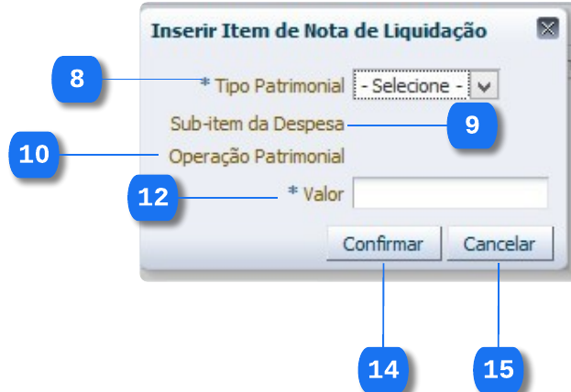Click the Valor field label
The height and width of the screenshot is (392, 571).
tap(323, 194)
